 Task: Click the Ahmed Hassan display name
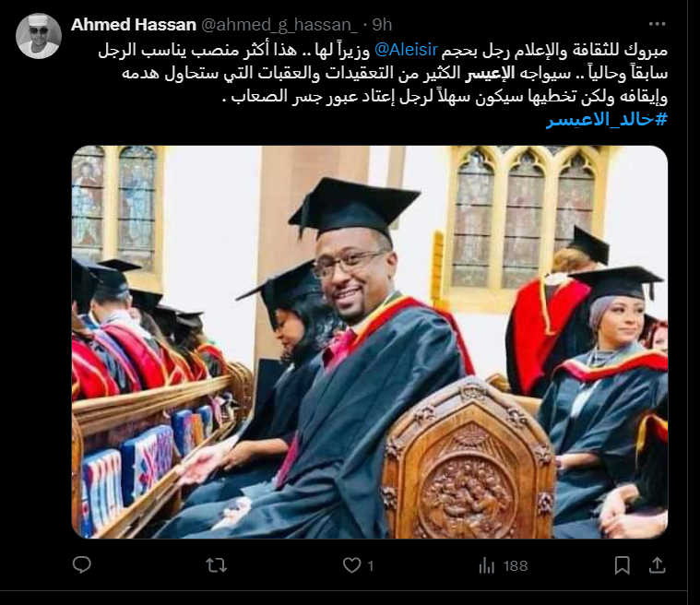[x=134, y=25]
